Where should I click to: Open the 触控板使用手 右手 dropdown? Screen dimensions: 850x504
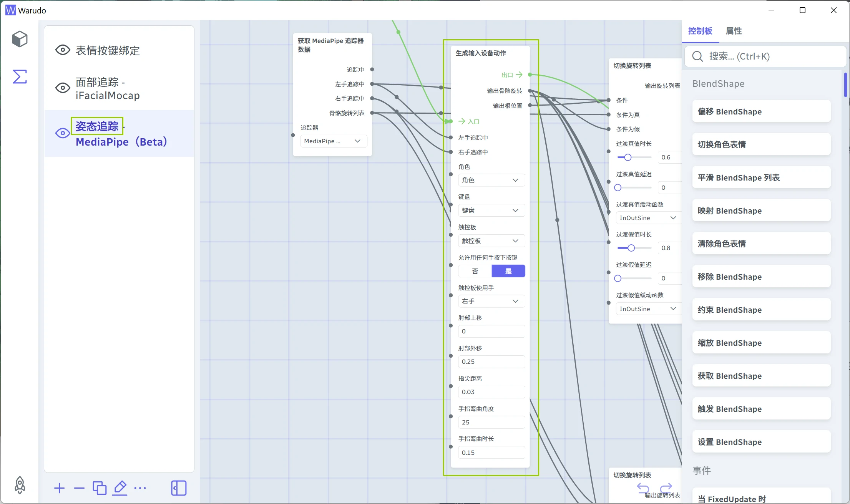(x=491, y=301)
